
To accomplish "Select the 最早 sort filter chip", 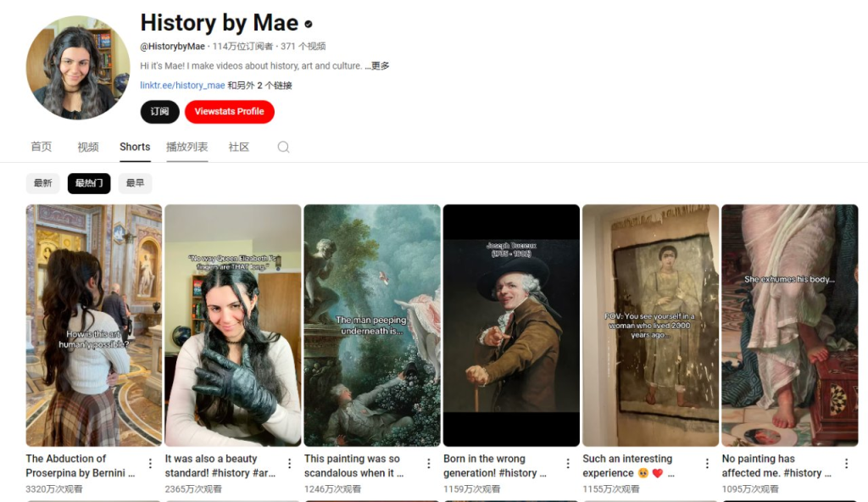I will tap(135, 183).
